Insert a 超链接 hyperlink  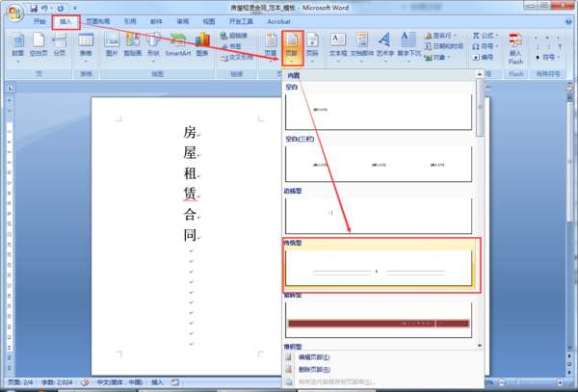(234, 36)
